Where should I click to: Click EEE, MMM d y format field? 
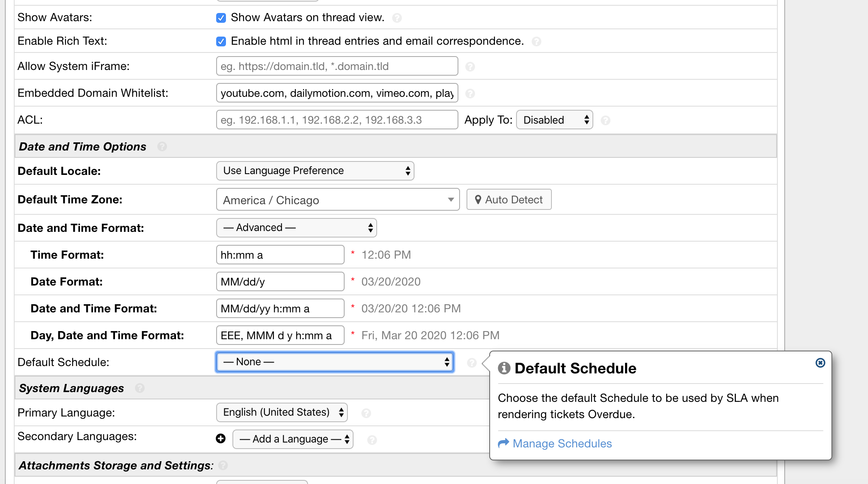click(x=280, y=336)
